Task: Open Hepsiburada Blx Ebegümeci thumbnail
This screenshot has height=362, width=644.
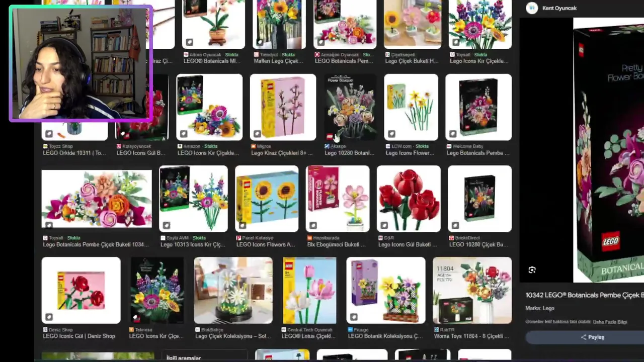Action: tap(338, 199)
